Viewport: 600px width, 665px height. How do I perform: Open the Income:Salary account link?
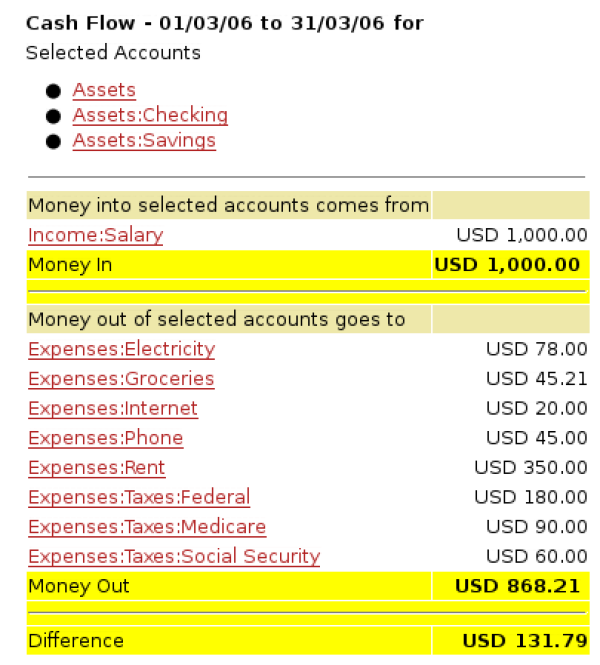click(x=95, y=236)
